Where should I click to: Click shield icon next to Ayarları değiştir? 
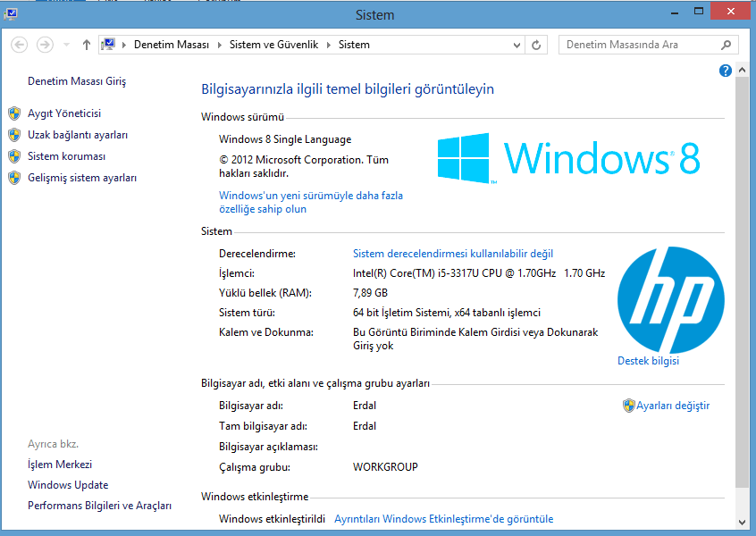628,406
